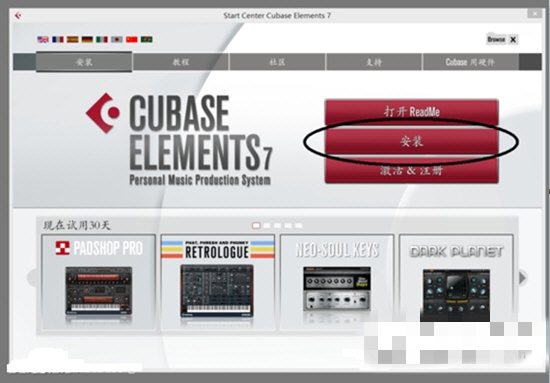Click the 打开 ReadMe button

(411, 112)
